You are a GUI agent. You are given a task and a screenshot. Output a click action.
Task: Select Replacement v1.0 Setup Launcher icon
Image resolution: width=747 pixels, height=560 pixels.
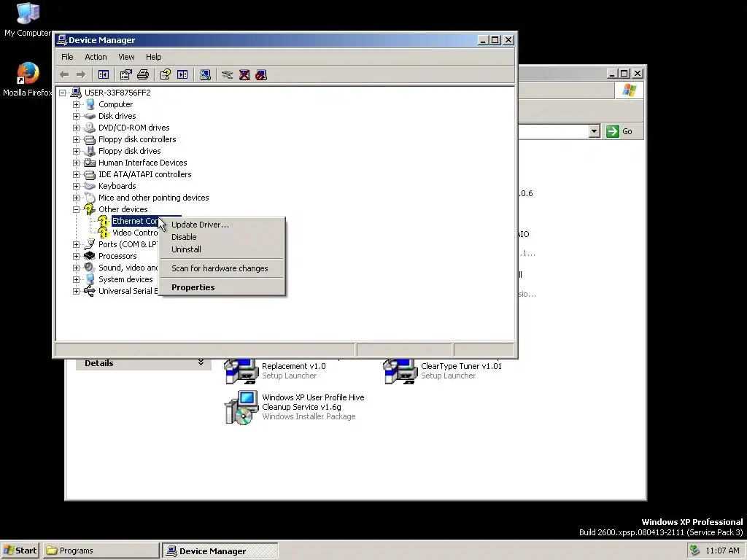tap(241, 371)
